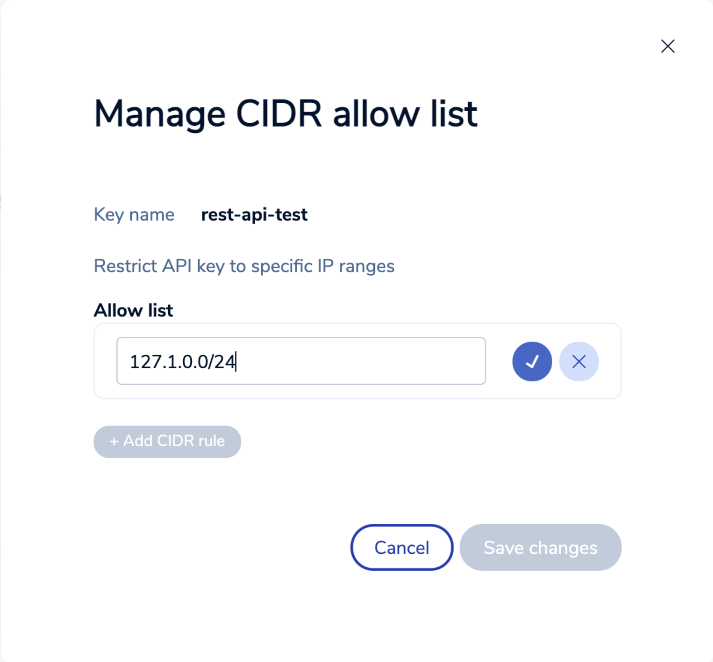This screenshot has width=713, height=662.
Task: Click the CIDR input containing 127.1.0.0/24
Action: coord(301,361)
